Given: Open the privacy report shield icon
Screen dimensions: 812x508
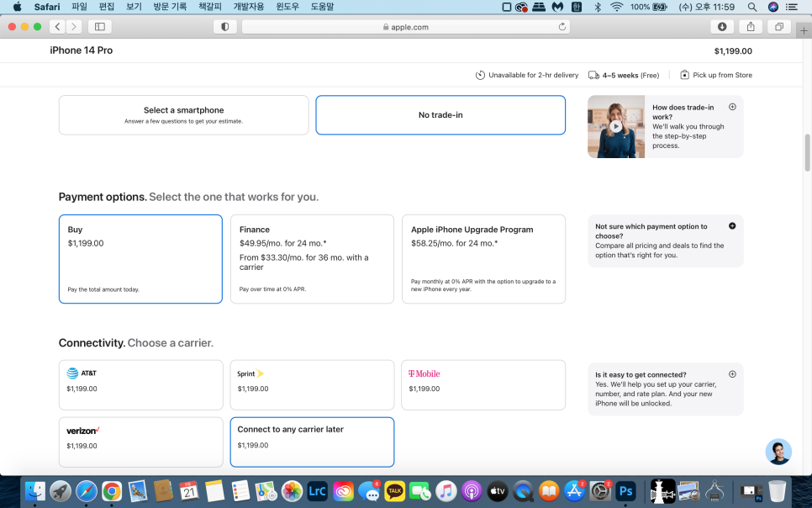Looking at the screenshot, I should coord(224,27).
